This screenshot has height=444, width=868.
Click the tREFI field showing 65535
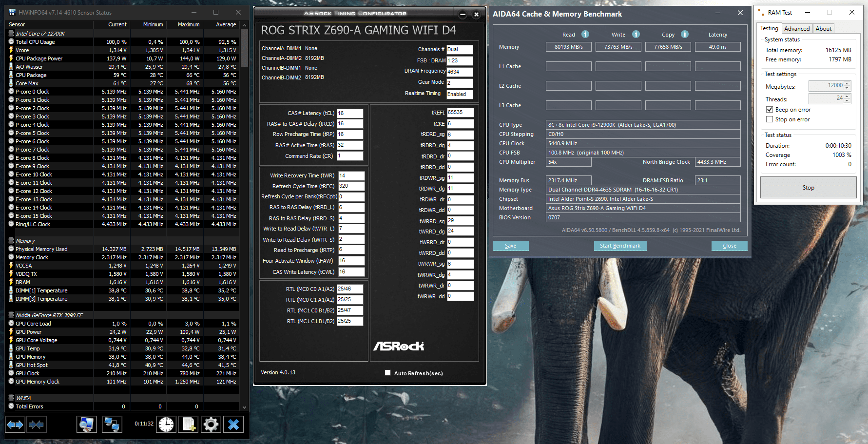(460, 113)
